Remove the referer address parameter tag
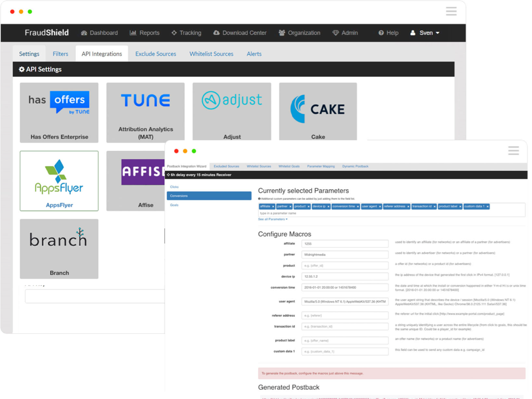 point(408,206)
